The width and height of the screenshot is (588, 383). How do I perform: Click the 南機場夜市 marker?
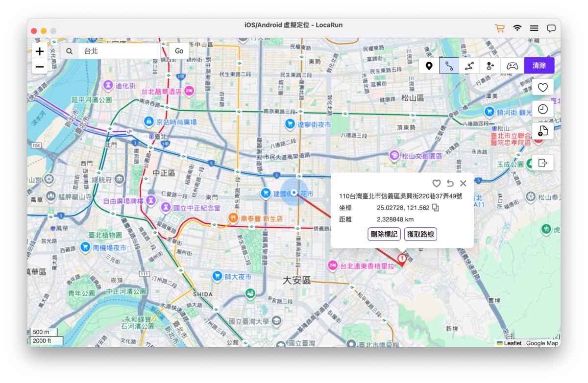tap(86, 247)
